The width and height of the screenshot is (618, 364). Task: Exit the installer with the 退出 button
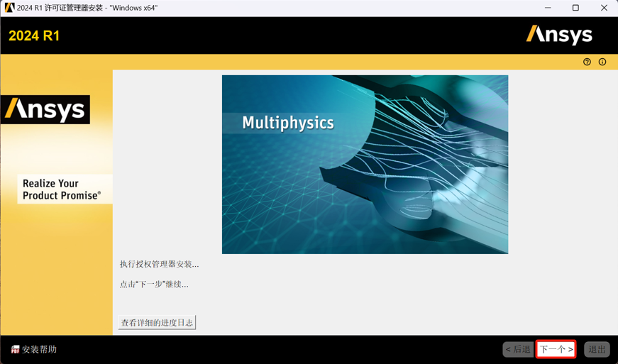pos(597,349)
